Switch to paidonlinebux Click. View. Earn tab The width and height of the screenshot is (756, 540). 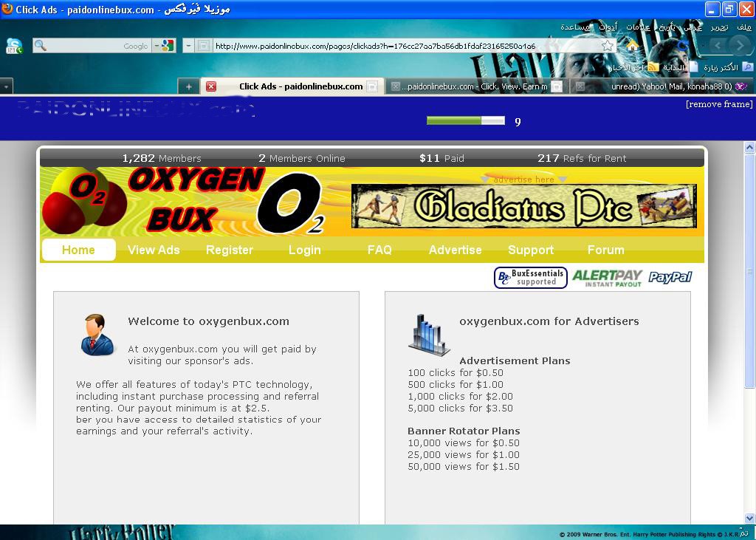pyautogui.click(x=477, y=86)
